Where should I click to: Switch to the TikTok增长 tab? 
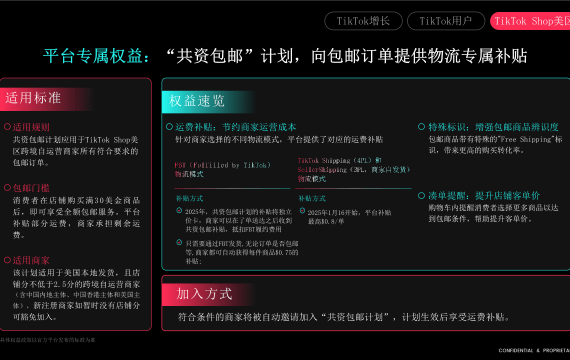tap(363, 21)
